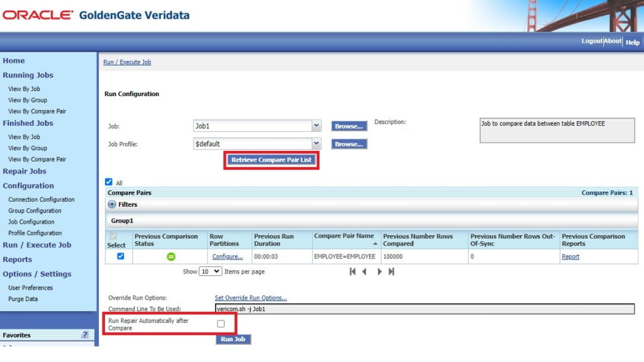644x362 pixels.
Task: Click the Command Line To Be Used field
Action: [425, 309]
